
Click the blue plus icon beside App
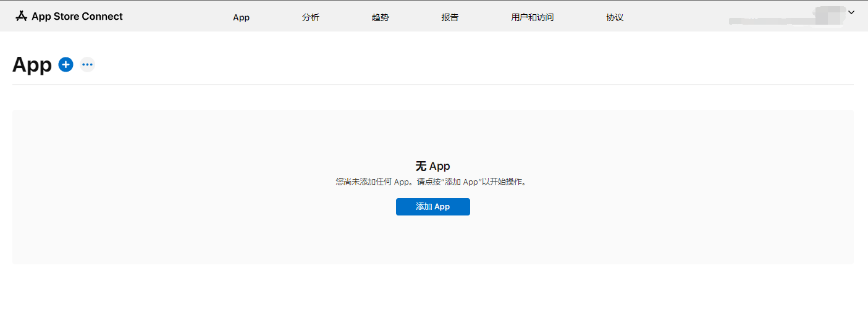[x=65, y=64]
